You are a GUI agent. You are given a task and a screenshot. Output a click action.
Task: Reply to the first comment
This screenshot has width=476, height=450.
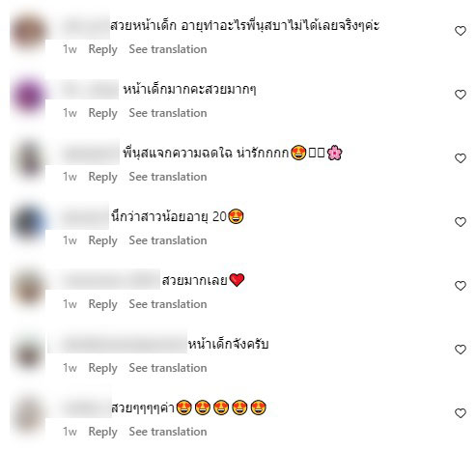coord(102,49)
